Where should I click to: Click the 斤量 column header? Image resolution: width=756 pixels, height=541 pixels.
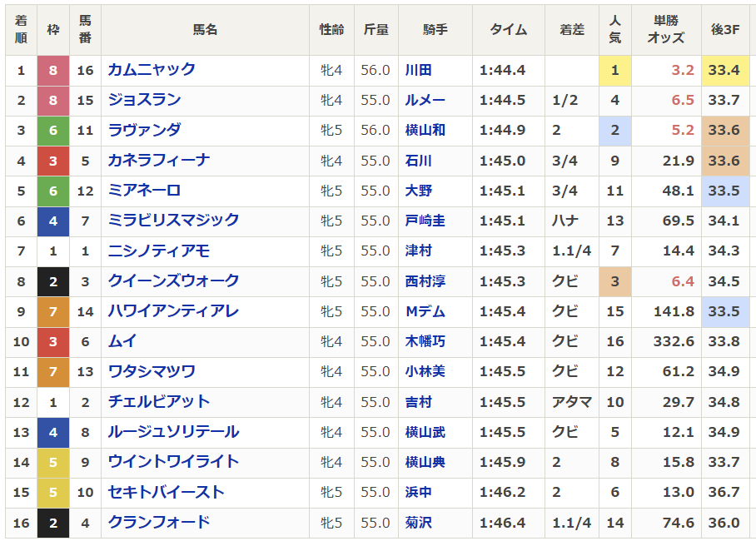coord(376,30)
